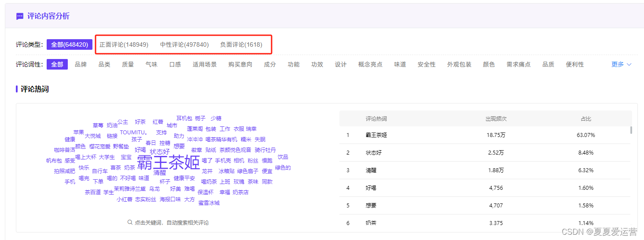Click 喝茶精华有机 in the word cloud

221,140
